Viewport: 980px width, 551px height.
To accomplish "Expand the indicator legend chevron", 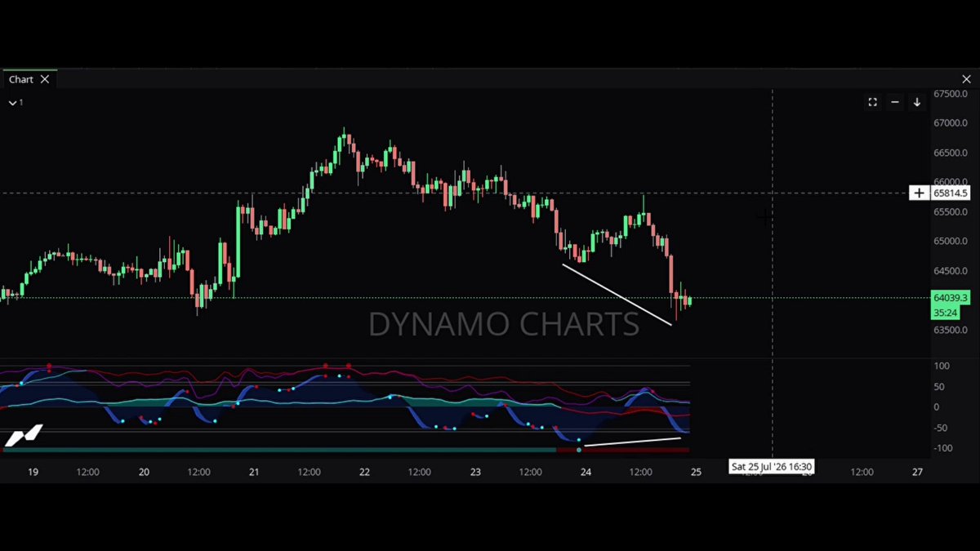I will pos(12,103).
